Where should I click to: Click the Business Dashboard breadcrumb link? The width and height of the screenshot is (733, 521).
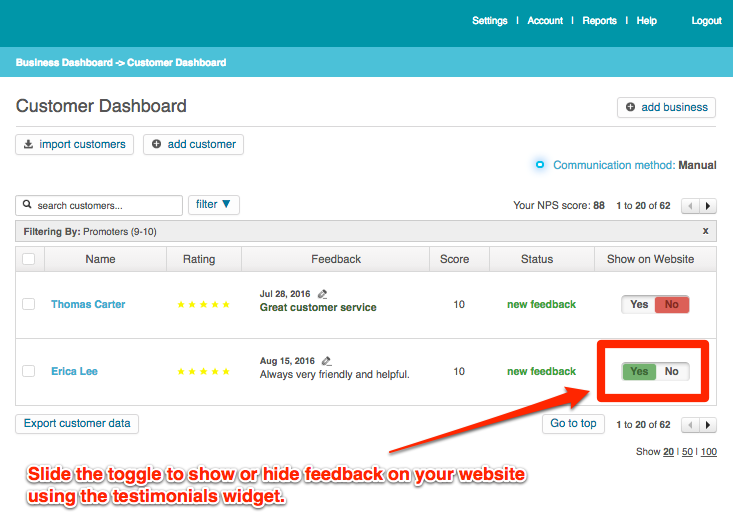coord(64,62)
